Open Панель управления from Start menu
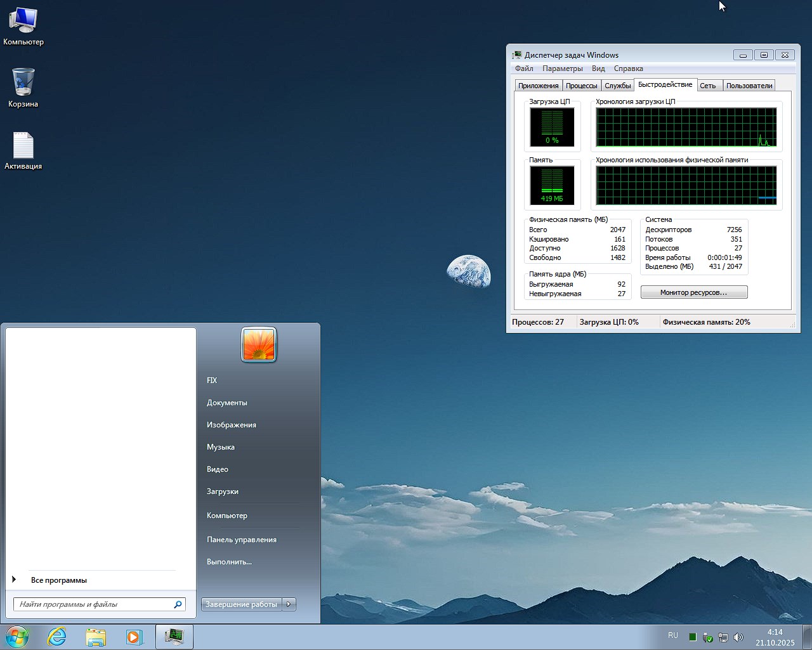This screenshot has width=812, height=650. click(242, 540)
